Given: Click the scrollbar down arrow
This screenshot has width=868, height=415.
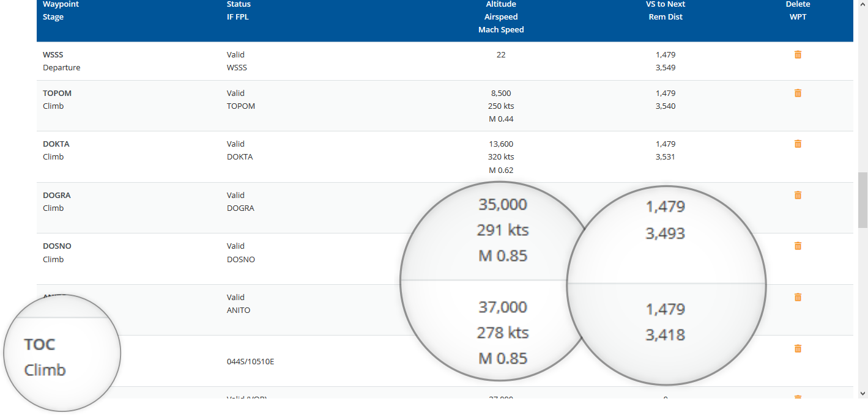Looking at the screenshot, I should [862, 394].
